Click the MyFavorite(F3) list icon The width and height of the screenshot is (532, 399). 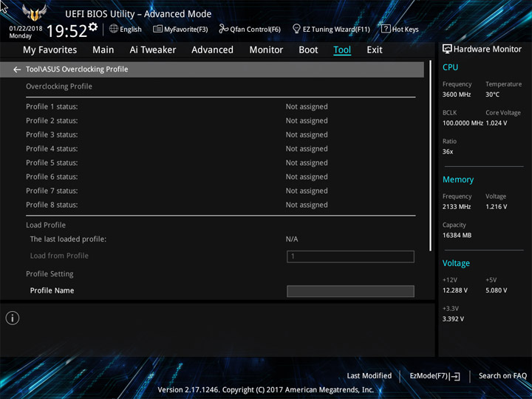tap(157, 29)
